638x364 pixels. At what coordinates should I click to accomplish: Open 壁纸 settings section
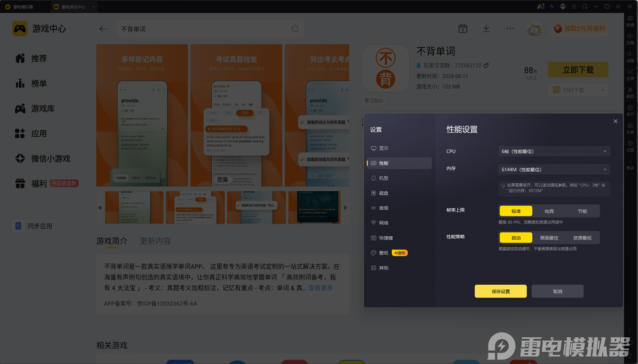pos(399,253)
